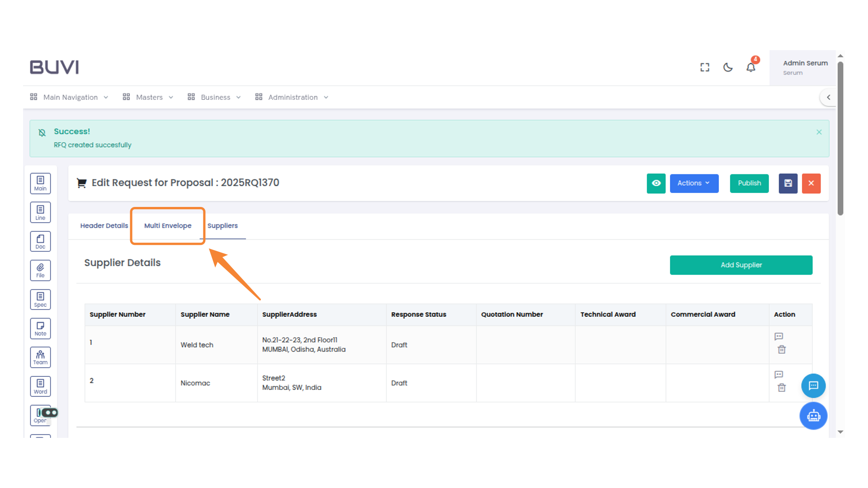Click the notifications bell icon
Viewport: 868px width, 488px height.
click(x=750, y=67)
